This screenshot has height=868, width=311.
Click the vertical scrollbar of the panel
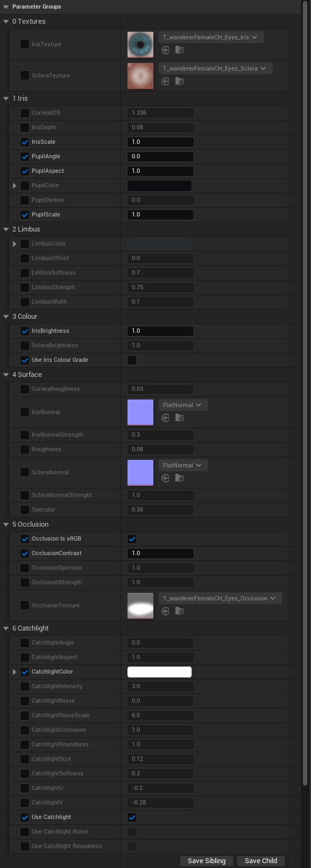click(305, 393)
